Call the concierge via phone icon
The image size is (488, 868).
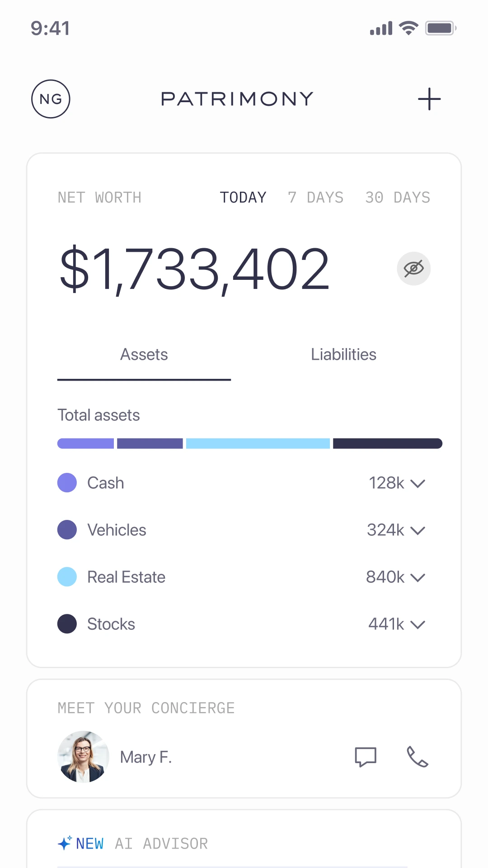tap(417, 757)
